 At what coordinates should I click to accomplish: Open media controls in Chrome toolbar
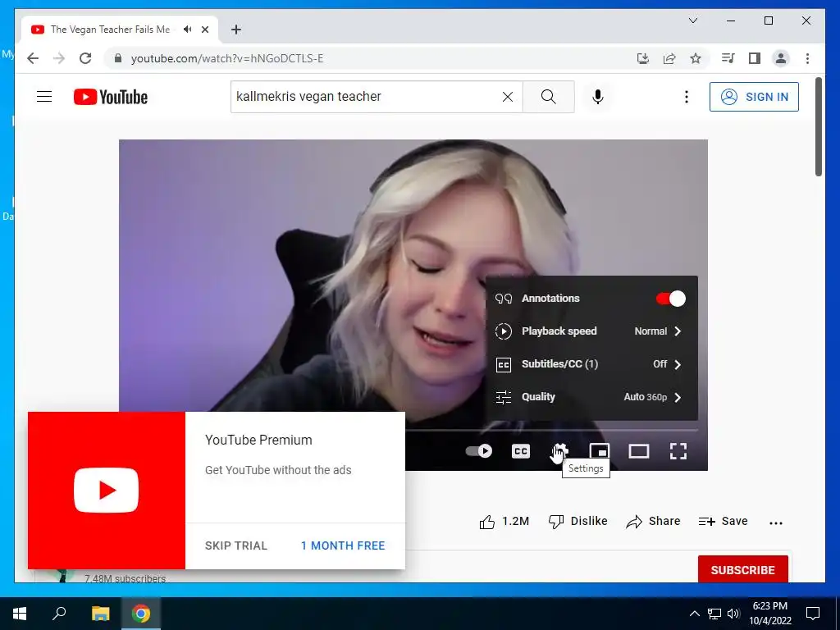728,58
